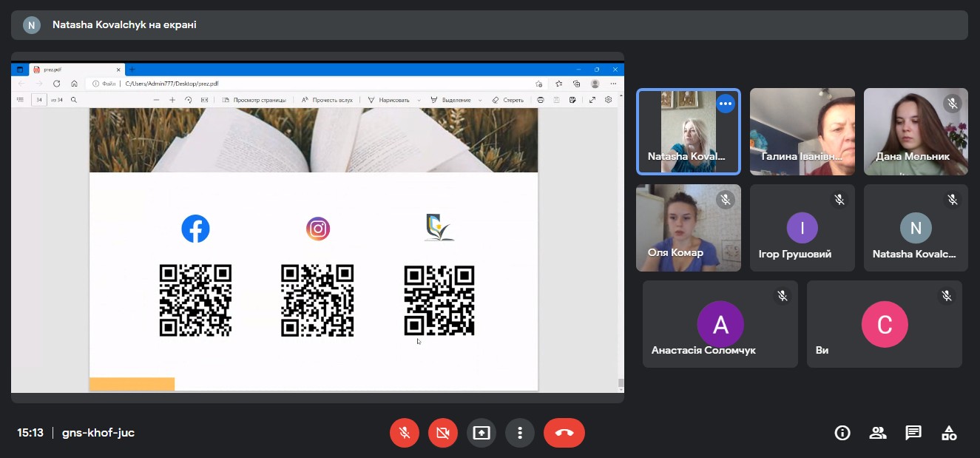The image size is (980, 458).
Task: Open the activities shapes icon
Action: 949,433
